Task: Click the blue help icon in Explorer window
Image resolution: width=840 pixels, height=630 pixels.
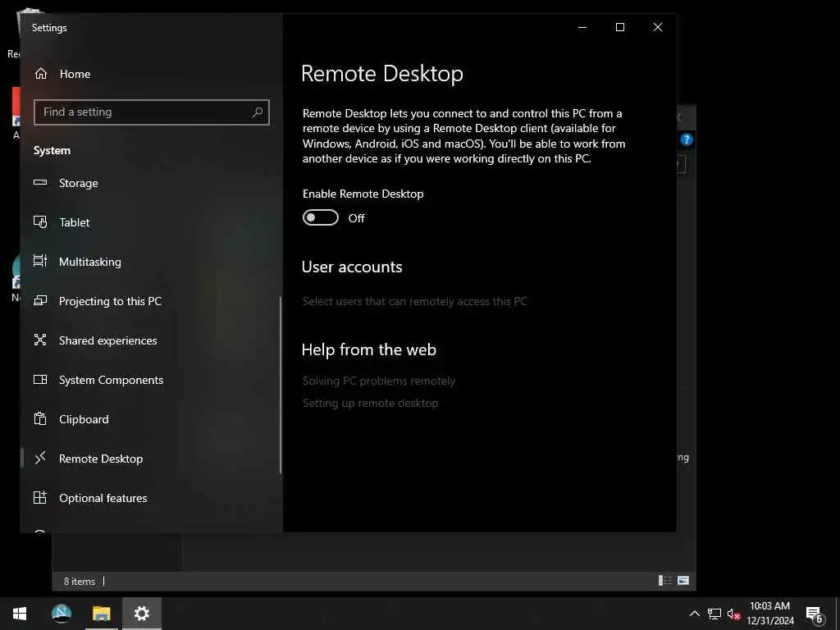Action: click(x=687, y=139)
